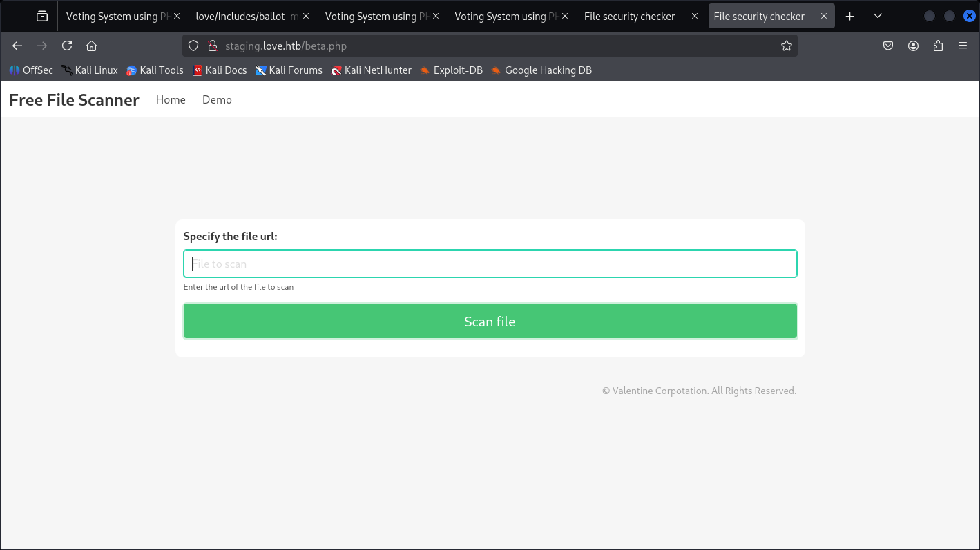The width and height of the screenshot is (980, 550).
Task: Close the active File security checker tab
Action: [x=823, y=16]
